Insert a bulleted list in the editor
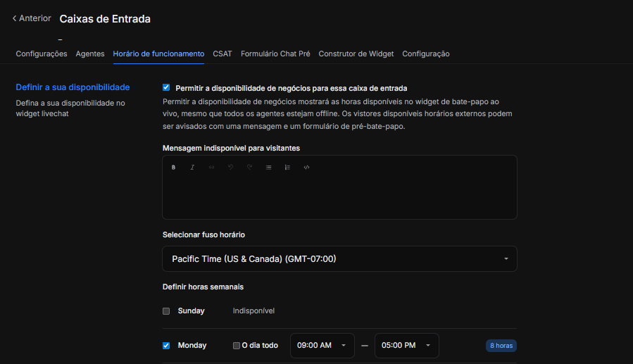The width and height of the screenshot is (633, 364). [268, 168]
